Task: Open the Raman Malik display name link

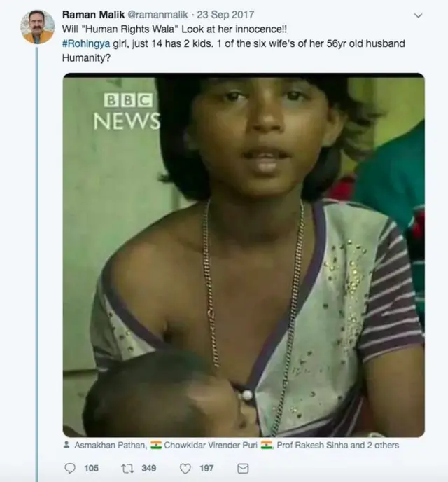Action: [93, 15]
